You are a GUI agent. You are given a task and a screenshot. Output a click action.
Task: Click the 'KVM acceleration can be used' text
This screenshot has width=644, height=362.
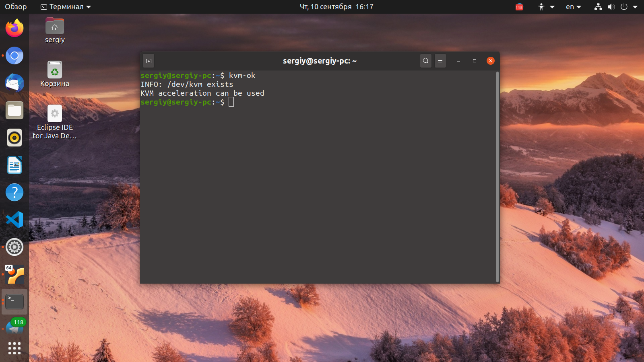click(x=202, y=93)
